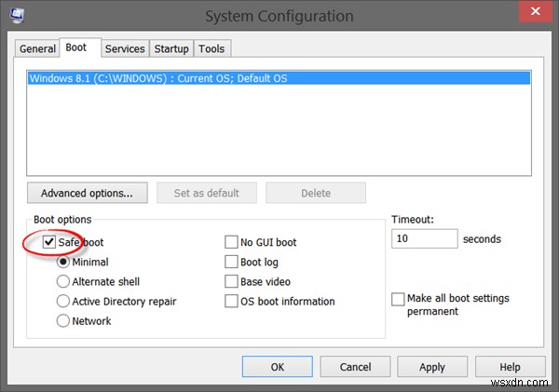
Task: Switch to the General tab
Action: pyautogui.click(x=37, y=48)
